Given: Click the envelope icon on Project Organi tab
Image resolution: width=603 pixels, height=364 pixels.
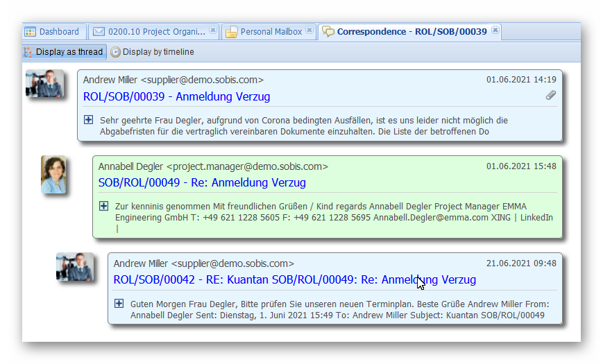Looking at the screenshot, I should (x=99, y=32).
